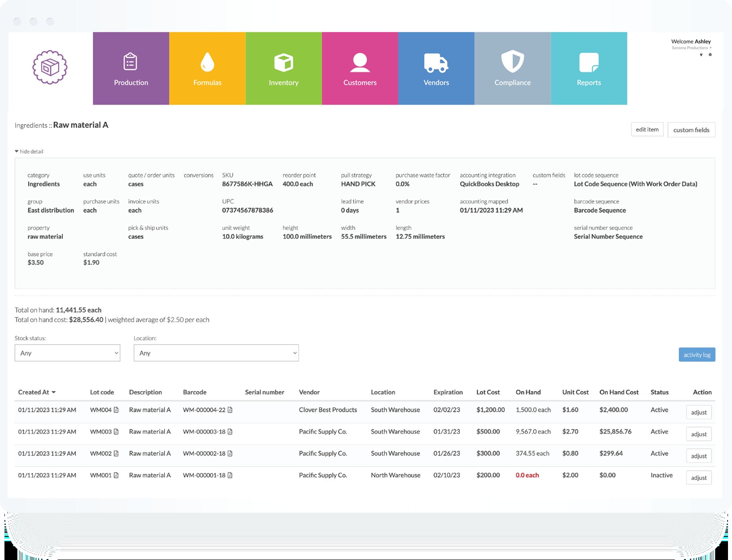Open document icon beside lot code WM002
The image size is (732, 560).
(x=116, y=453)
